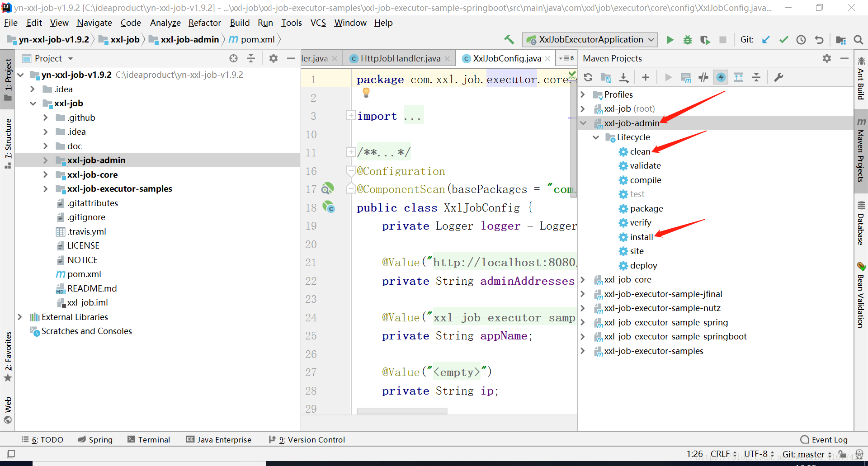The height and width of the screenshot is (466, 868).
Task: Toggle Skip Tests mode lightning icon
Action: 721,77
